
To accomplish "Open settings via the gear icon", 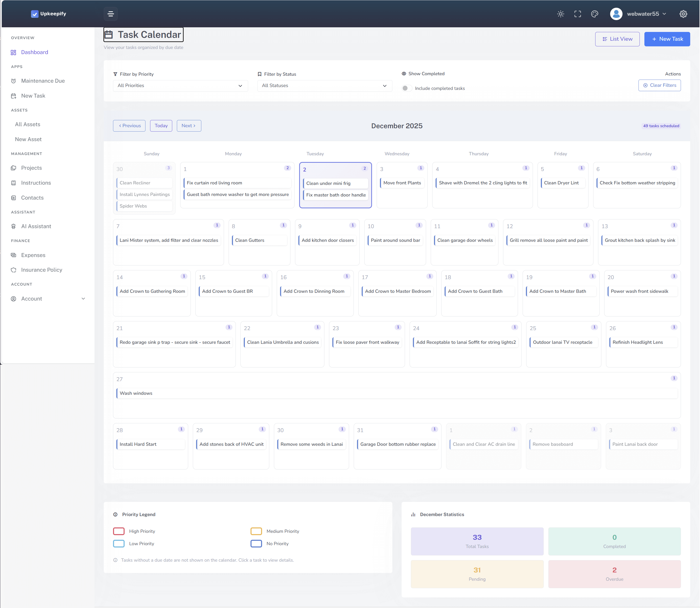I will click(683, 14).
